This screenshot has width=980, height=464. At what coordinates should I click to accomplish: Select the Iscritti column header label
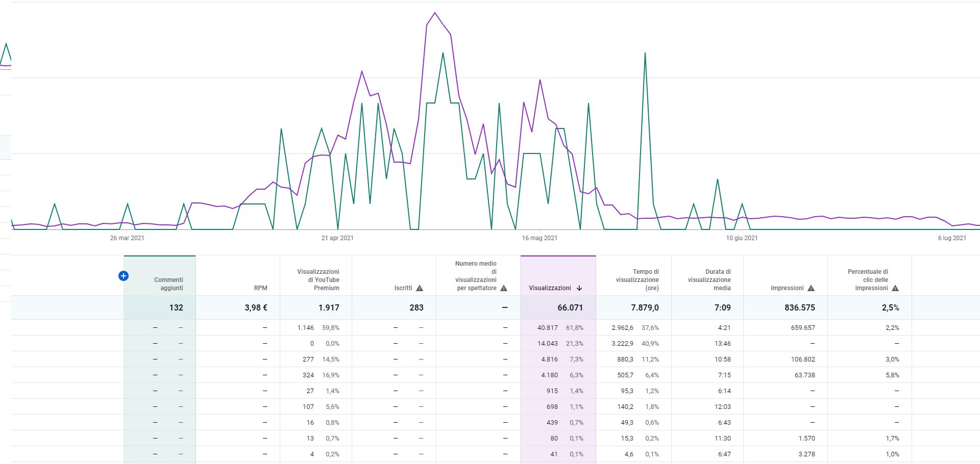click(403, 288)
